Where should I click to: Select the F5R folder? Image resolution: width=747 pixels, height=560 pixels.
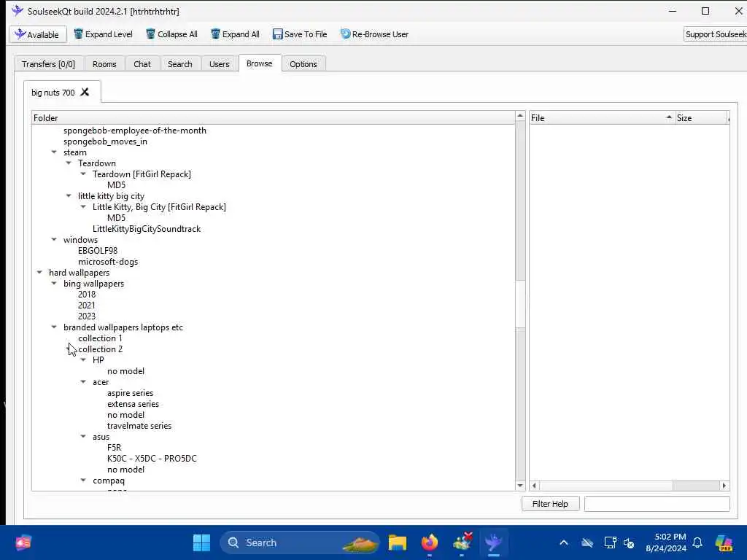point(115,448)
